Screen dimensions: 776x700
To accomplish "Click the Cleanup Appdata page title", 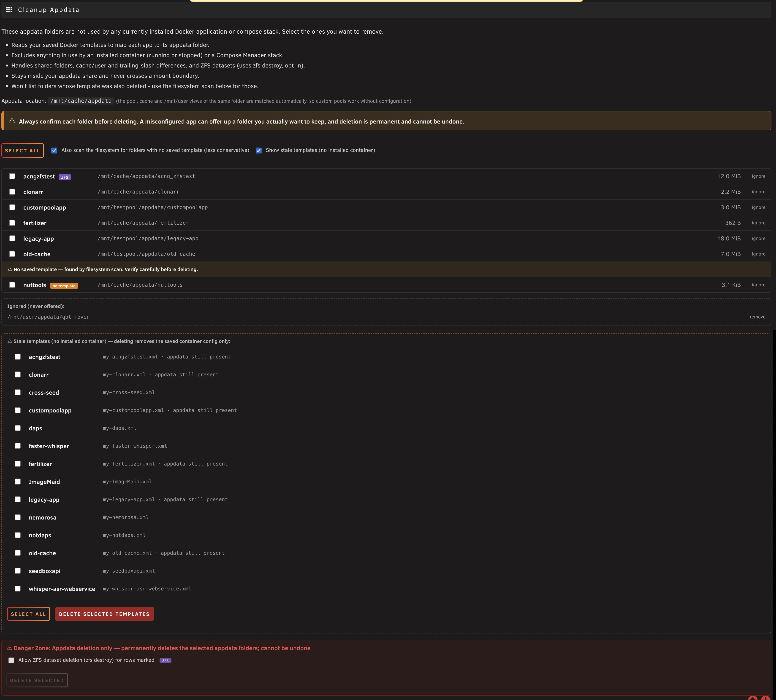I will (x=49, y=10).
